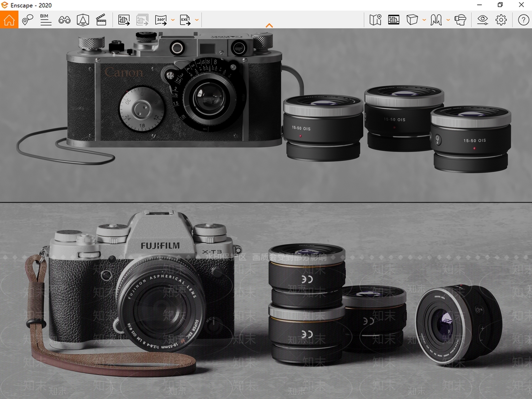Open the Help panel (question mark)
532x399 pixels.
tap(523, 20)
